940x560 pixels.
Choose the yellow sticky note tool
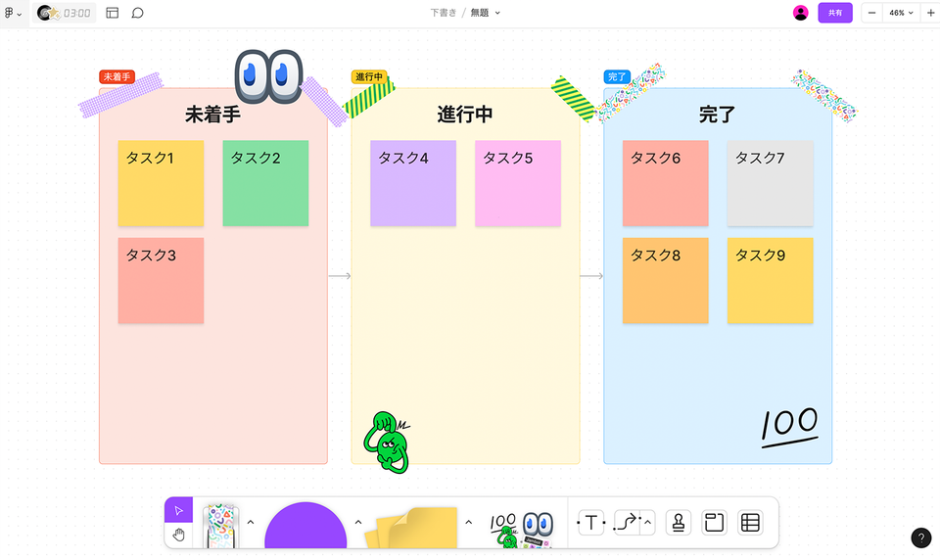[412, 527]
